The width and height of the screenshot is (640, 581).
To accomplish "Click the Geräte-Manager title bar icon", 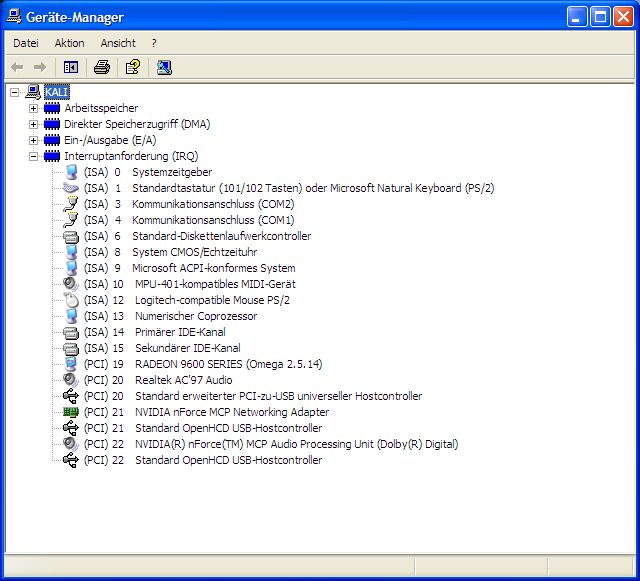I will click(13, 17).
